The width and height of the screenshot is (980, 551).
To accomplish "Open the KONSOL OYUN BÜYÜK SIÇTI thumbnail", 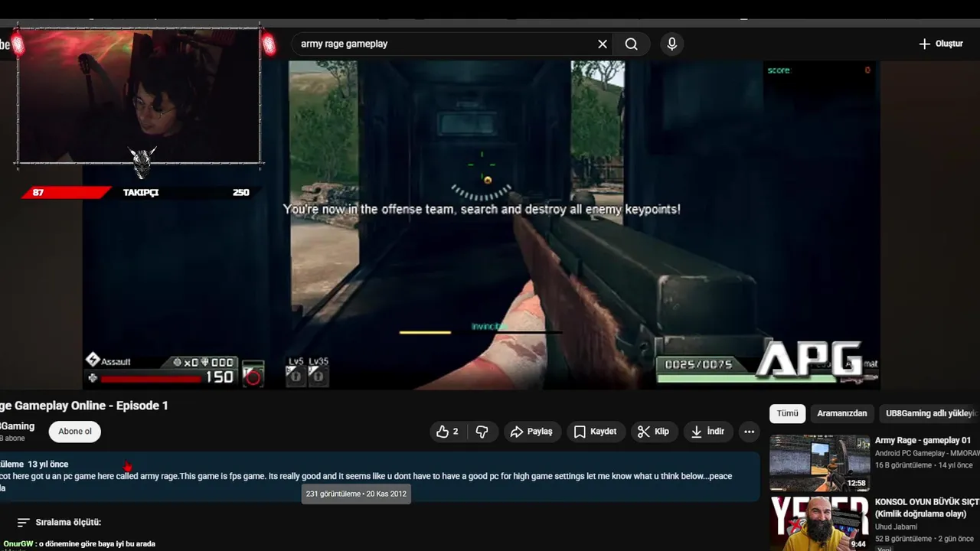I will pyautogui.click(x=819, y=523).
